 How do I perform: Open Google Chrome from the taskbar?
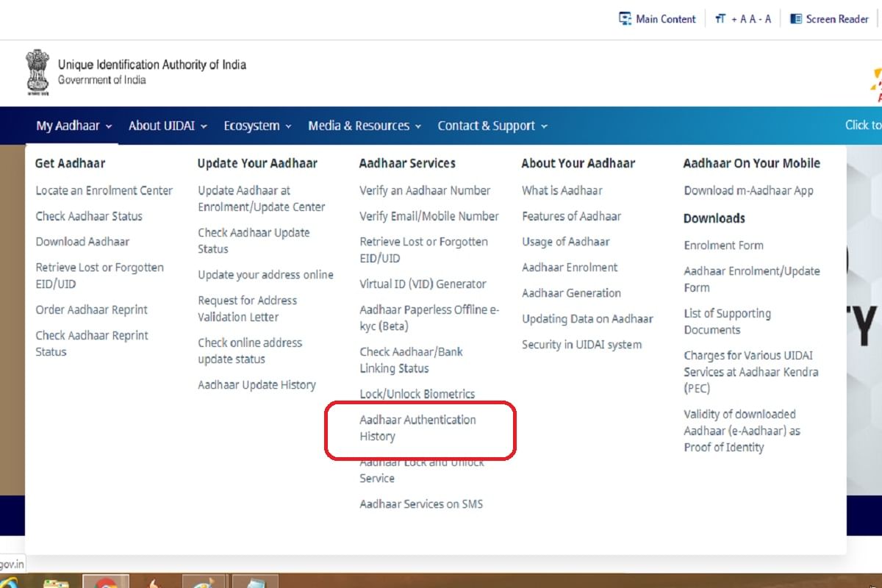coord(105,582)
